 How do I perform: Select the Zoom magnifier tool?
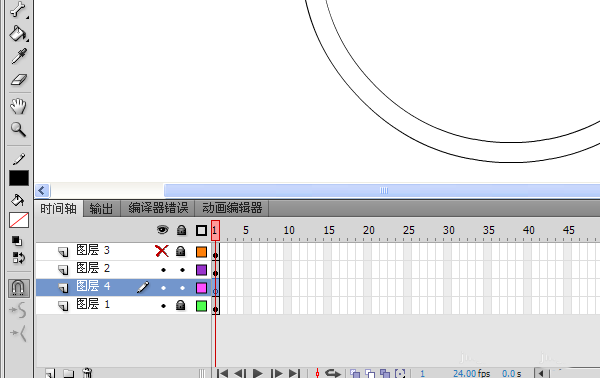[x=18, y=129]
